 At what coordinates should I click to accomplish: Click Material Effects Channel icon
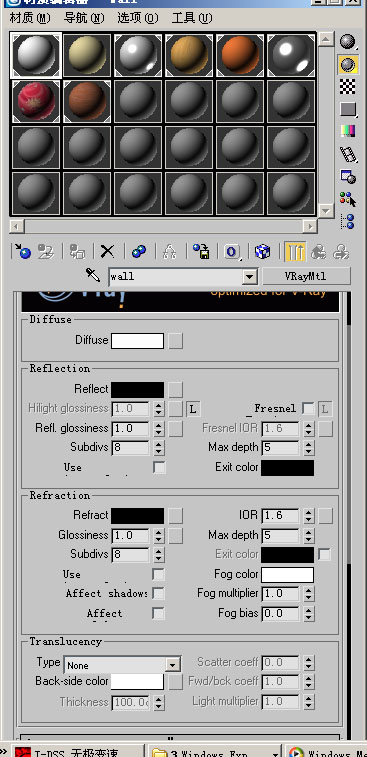pos(232,251)
